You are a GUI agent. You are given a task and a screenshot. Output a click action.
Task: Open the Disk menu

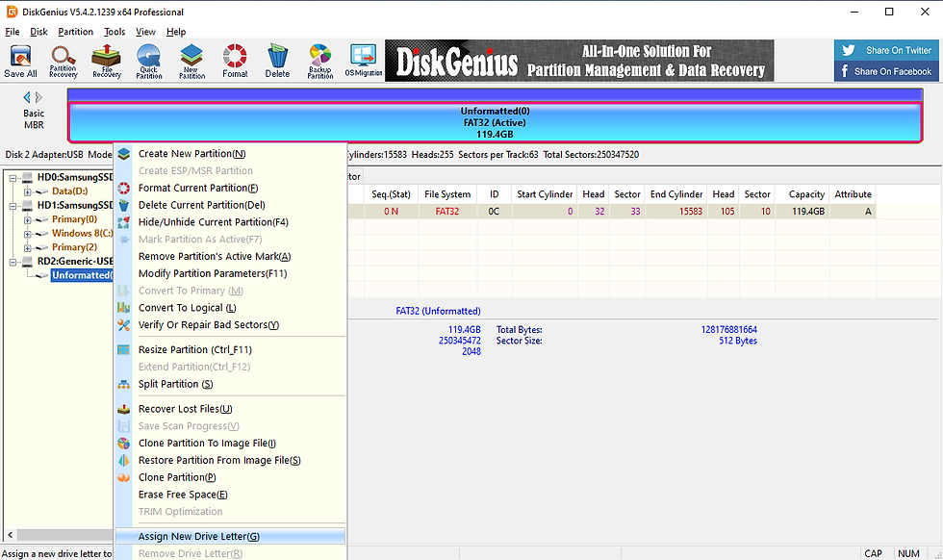(x=38, y=32)
